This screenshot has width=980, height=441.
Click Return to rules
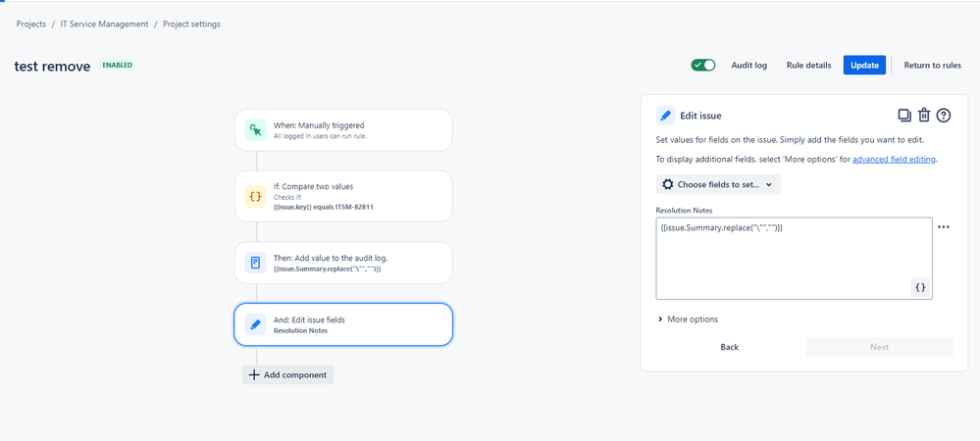coord(933,65)
